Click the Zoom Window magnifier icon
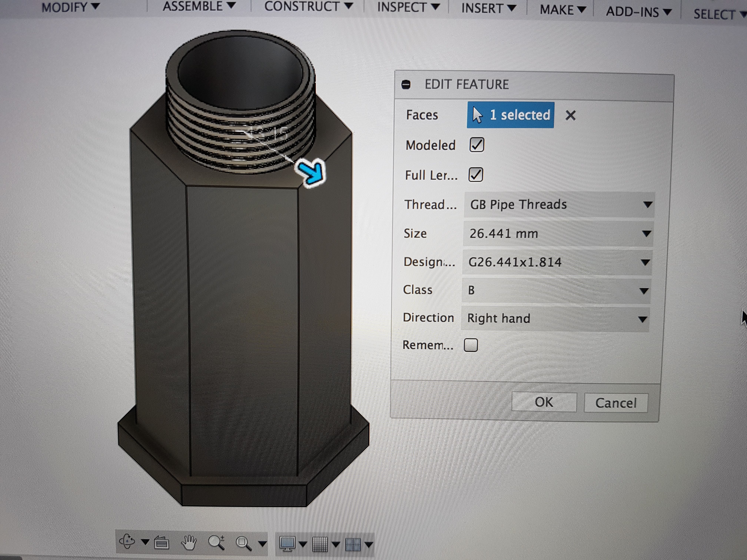Viewport: 747px width, 560px height. [x=243, y=543]
